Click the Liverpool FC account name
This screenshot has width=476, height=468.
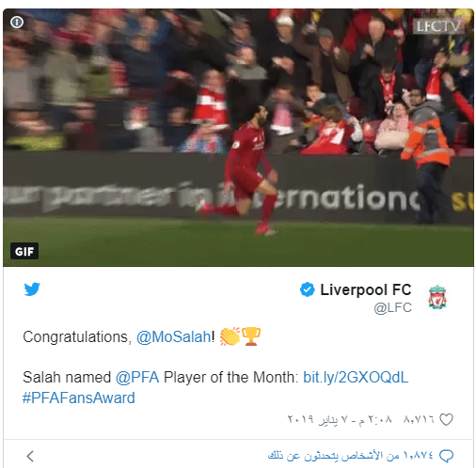coord(366,289)
